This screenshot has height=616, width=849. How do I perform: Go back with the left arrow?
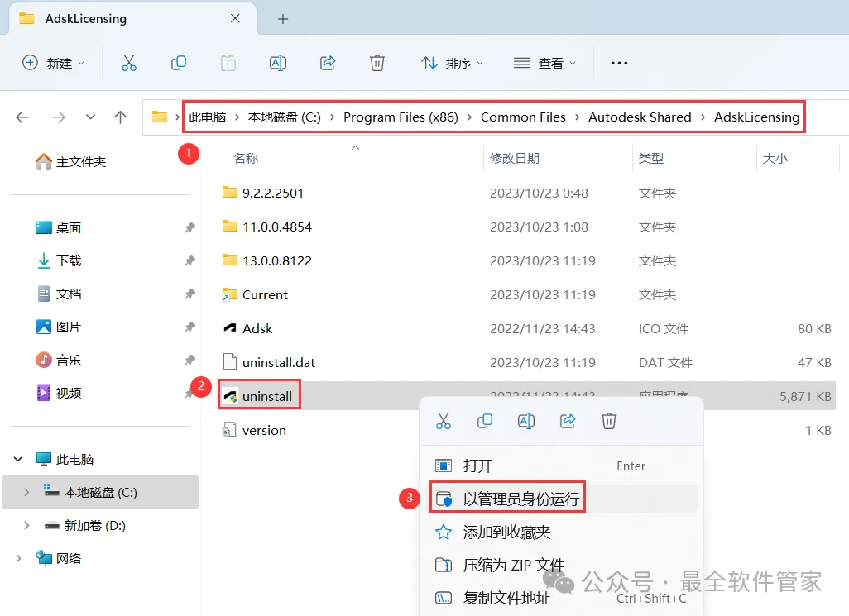(x=22, y=117)
